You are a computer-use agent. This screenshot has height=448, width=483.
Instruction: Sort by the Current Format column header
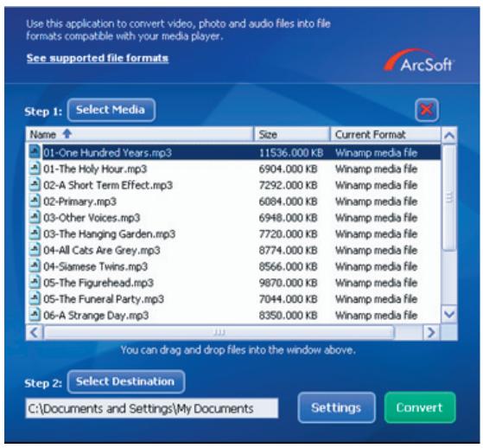[x=385, y=134]
